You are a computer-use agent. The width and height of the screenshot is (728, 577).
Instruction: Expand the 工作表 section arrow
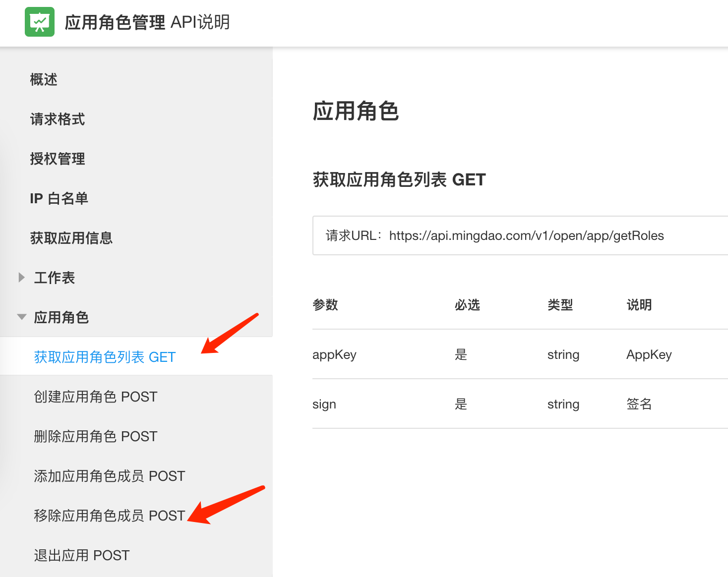21,278
